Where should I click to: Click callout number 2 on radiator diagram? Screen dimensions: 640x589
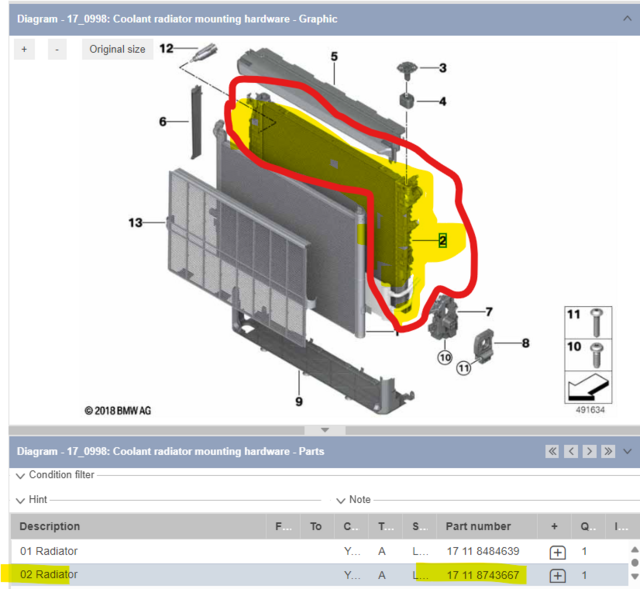click(441, 240)
